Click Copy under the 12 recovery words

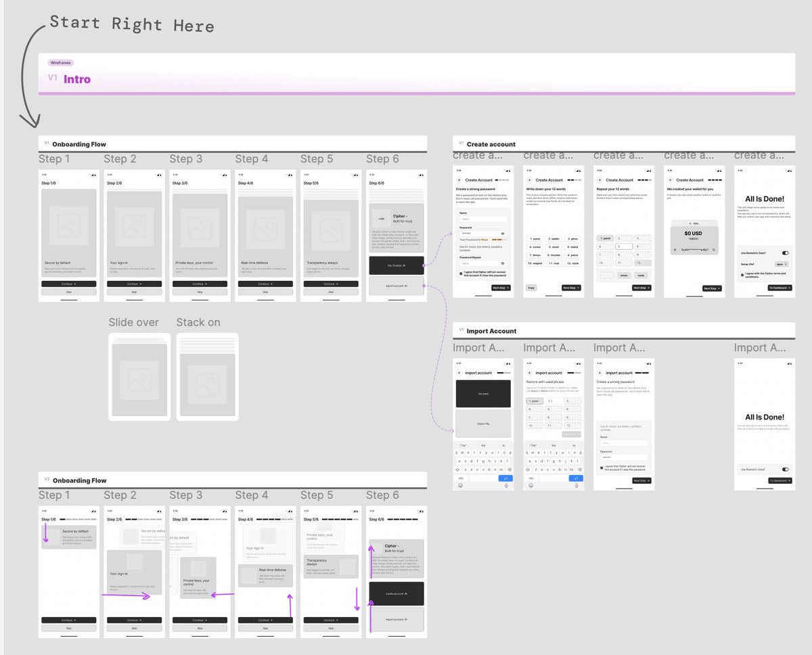point(531,288)
